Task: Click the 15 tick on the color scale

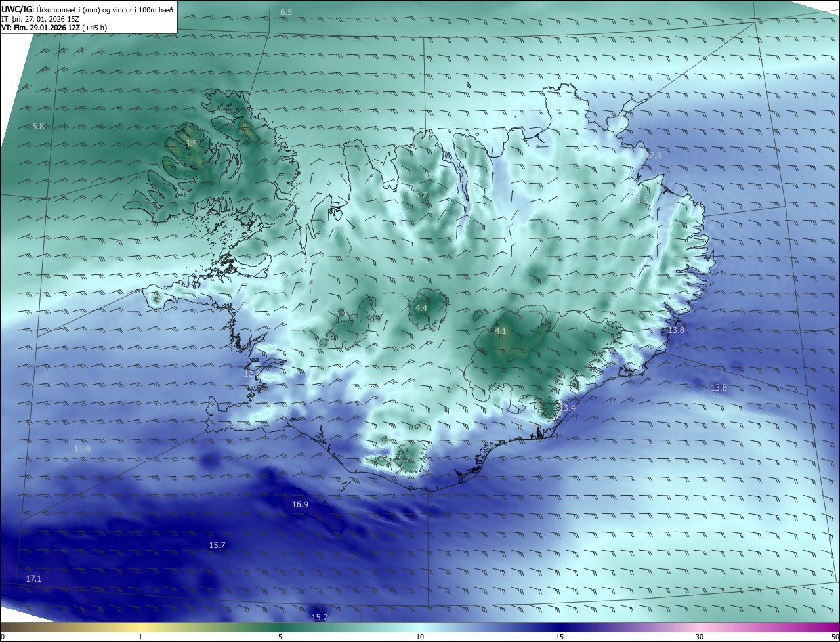Action: pyautogui.click(x=560, y=637)
